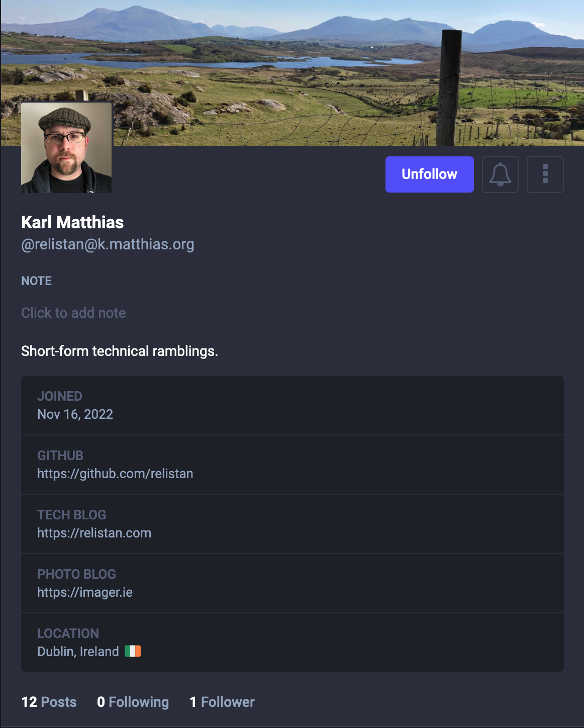Show the 12 Posts list
The image size is (584, 728).
pos(49,702)
